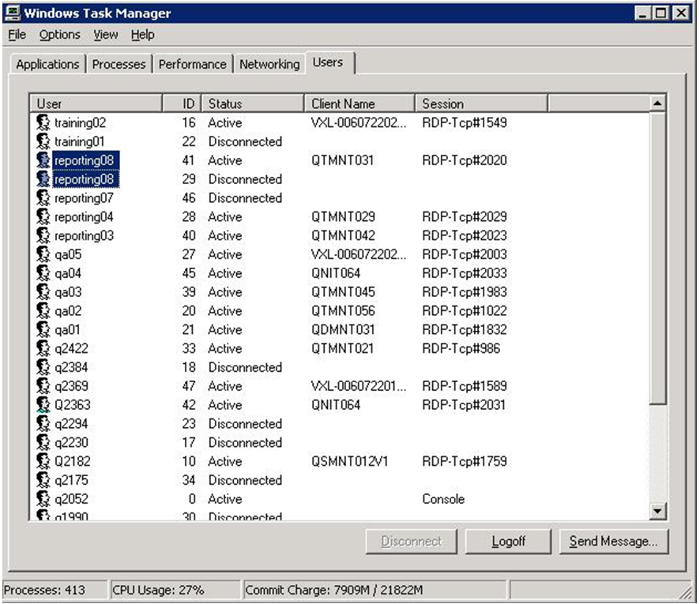
Task: Open the File menu
Action: coord(17,35)
